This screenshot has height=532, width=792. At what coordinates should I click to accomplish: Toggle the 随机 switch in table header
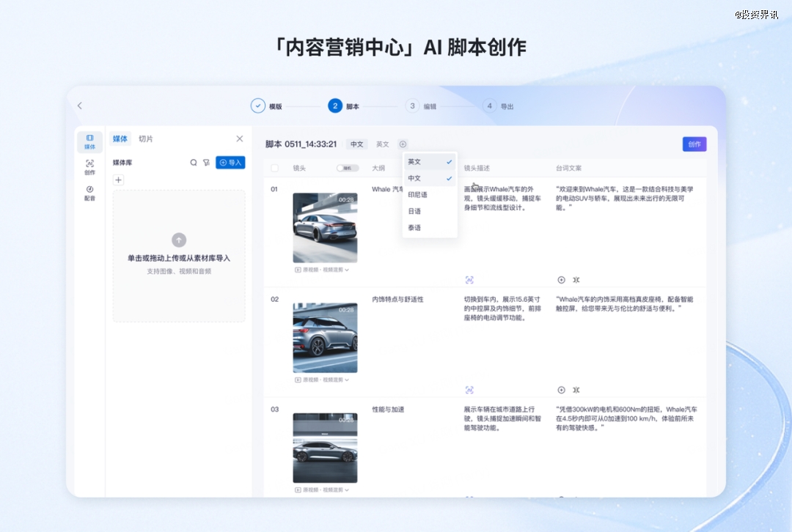click(x=348, y=168)
